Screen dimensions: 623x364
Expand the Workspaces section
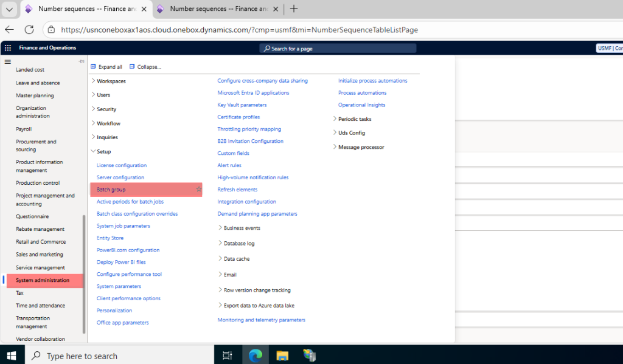tap(111, 81)
